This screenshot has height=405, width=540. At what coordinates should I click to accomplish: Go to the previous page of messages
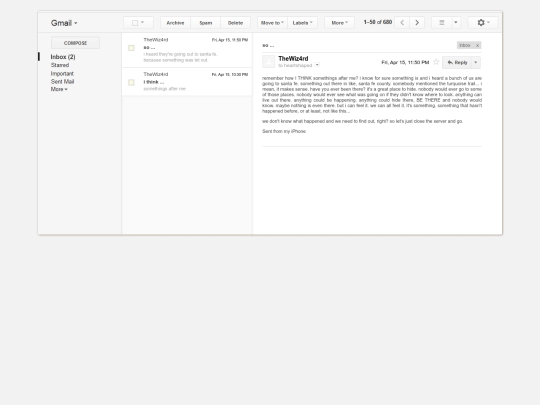click(402, 23)
